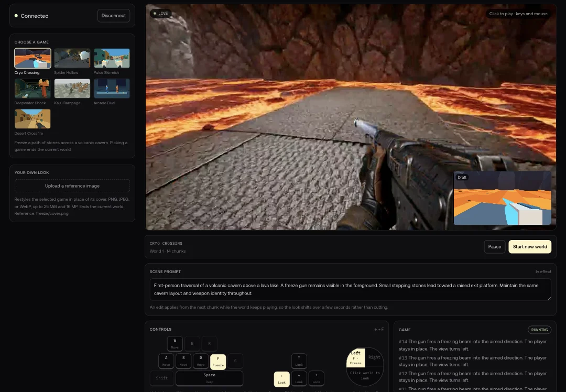The width and height of the screenshot is (566, 392).
Task: Click the Draft preview inset thumbnail
Action: [x=502, y=198]
